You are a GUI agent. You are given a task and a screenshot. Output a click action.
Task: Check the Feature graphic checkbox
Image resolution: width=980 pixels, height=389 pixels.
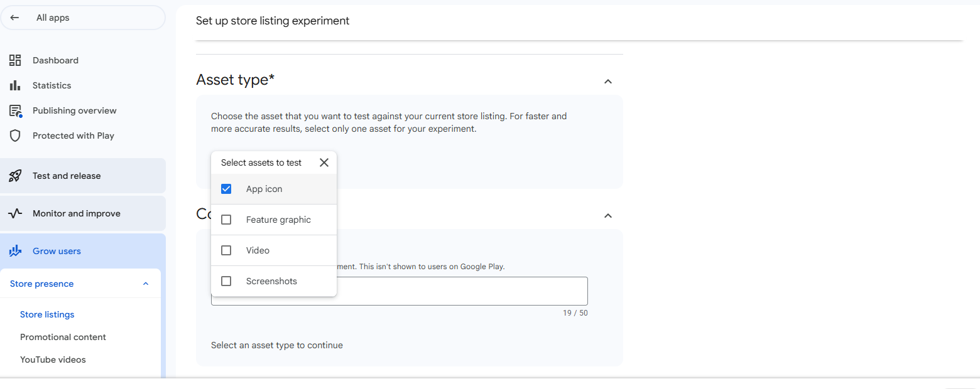pos(226,220)
